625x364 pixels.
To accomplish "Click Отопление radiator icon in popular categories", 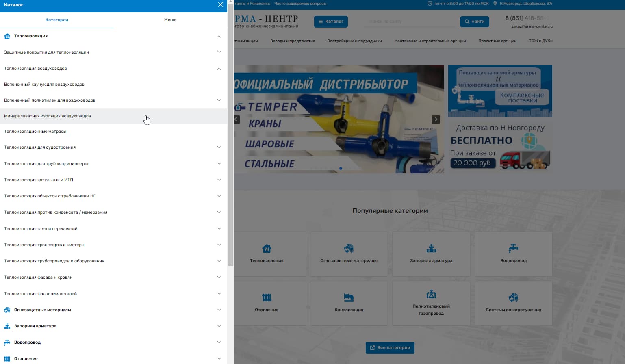I will coord(267,297).
